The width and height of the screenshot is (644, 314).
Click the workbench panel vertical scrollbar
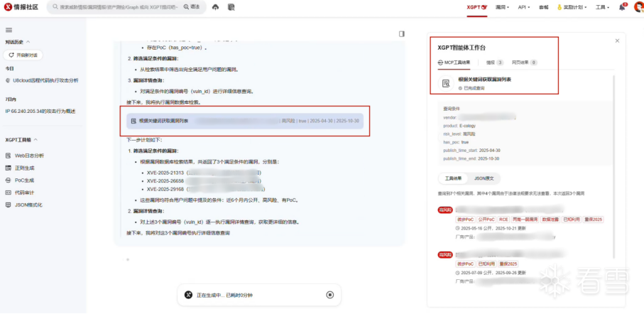coord(615,166)
